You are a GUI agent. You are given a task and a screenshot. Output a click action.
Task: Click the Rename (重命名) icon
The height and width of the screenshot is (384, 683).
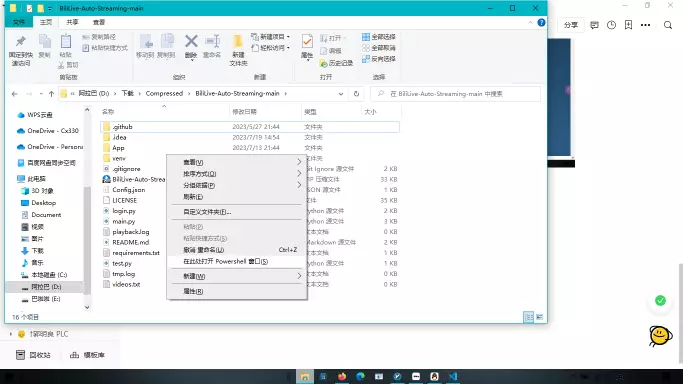pos(212,41)
